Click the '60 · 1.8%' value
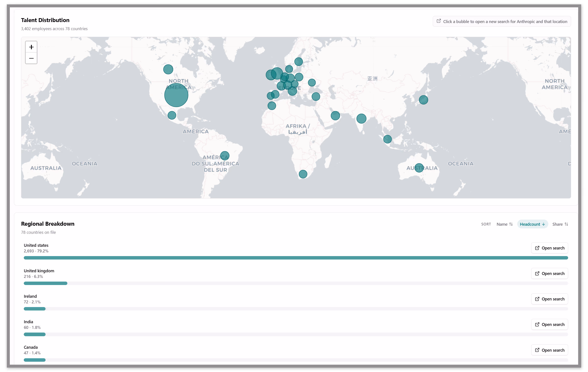The width and height of the screenshot is (588, 372). [x=32, y=327]
